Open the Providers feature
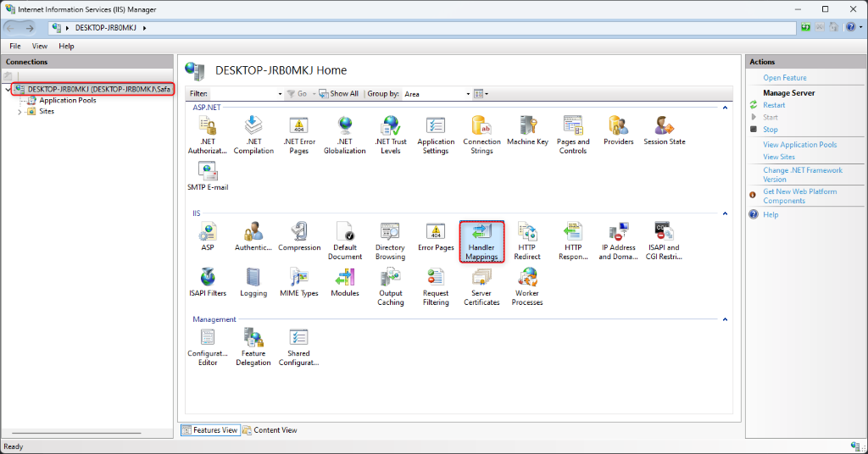The width and height of the screenshot is (868, 454). click(618, 131)
